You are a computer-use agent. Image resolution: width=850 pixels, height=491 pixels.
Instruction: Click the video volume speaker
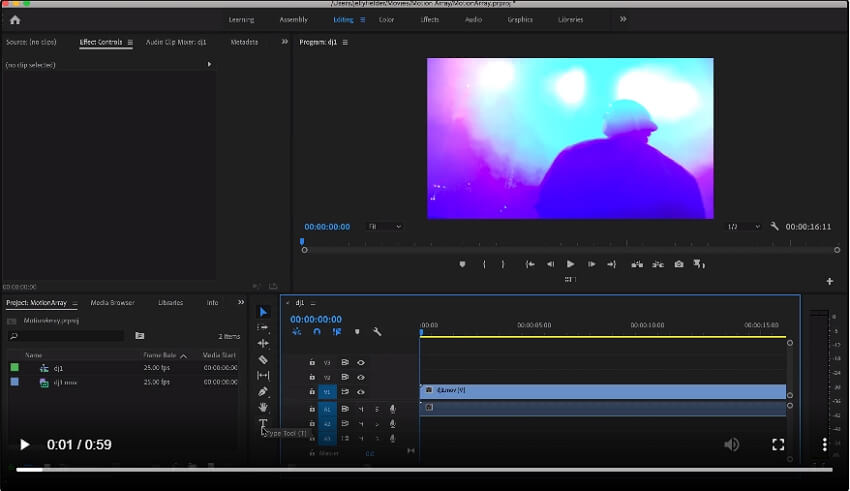point(731,445)
